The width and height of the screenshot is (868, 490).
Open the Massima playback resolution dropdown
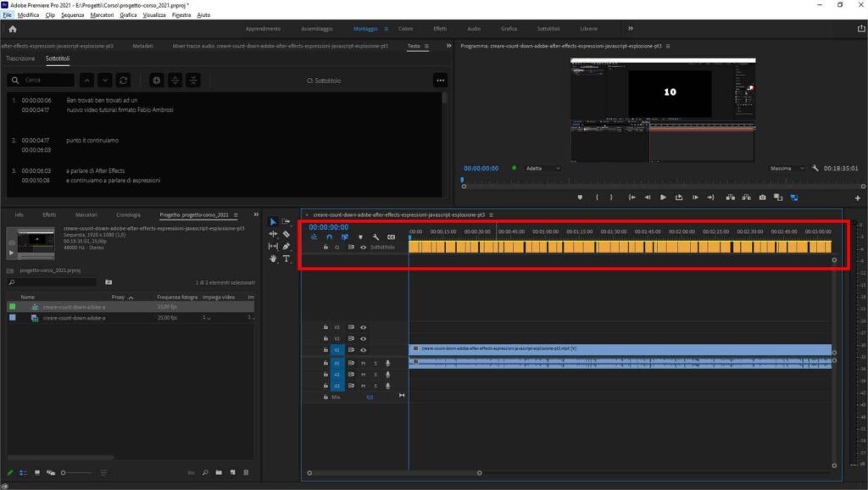785,168
